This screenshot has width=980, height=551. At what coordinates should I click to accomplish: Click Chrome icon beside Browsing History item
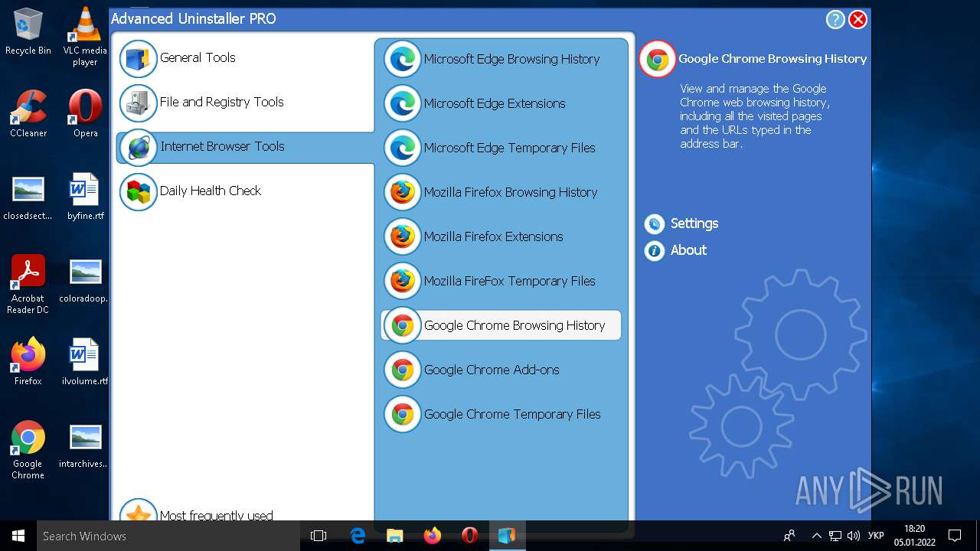[x=402, y=325]
